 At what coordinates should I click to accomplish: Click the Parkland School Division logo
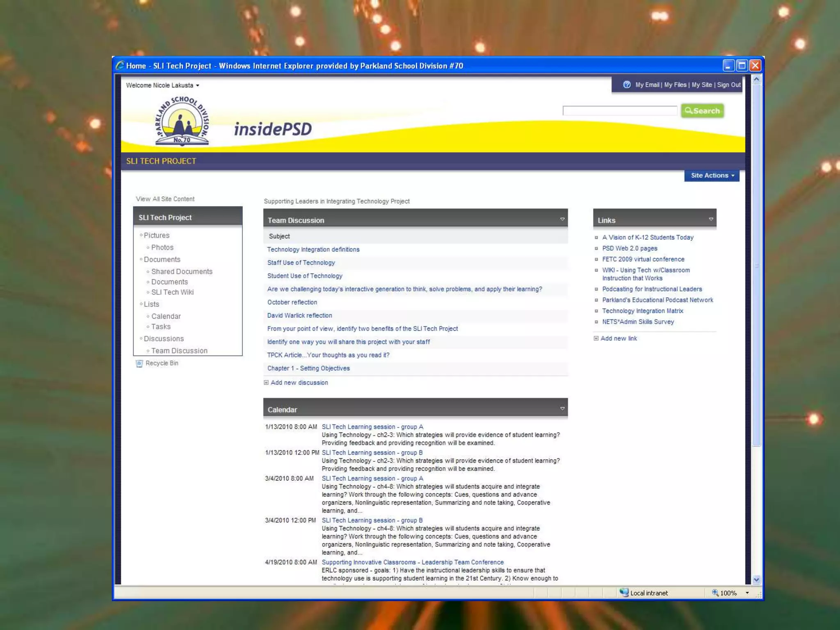click(x=182, y=121)
